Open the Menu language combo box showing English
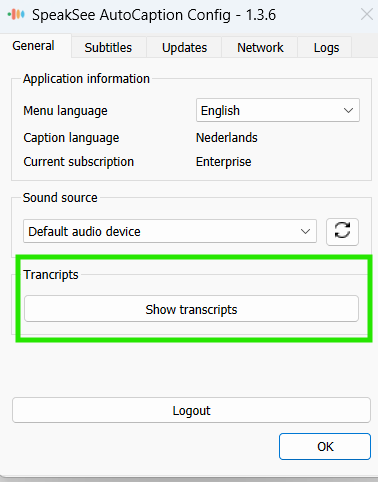378x482 pixels. [x=278, y=110]
